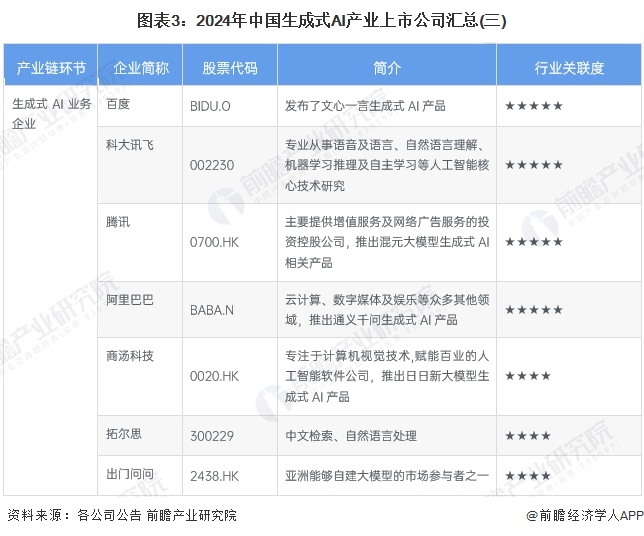Select the company name '商汤科技'

(x=129, y=356)
